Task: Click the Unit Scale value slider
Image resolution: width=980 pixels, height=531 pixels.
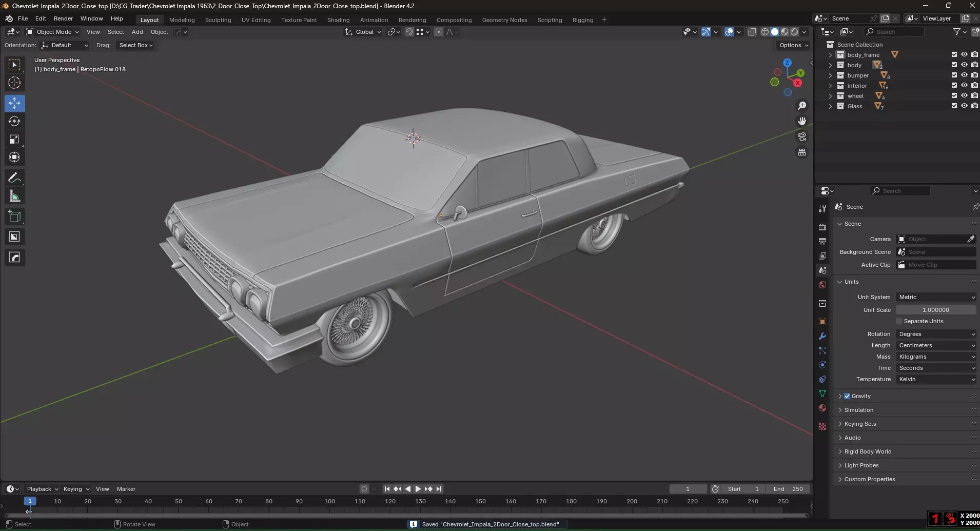Action: coord(935,310)
